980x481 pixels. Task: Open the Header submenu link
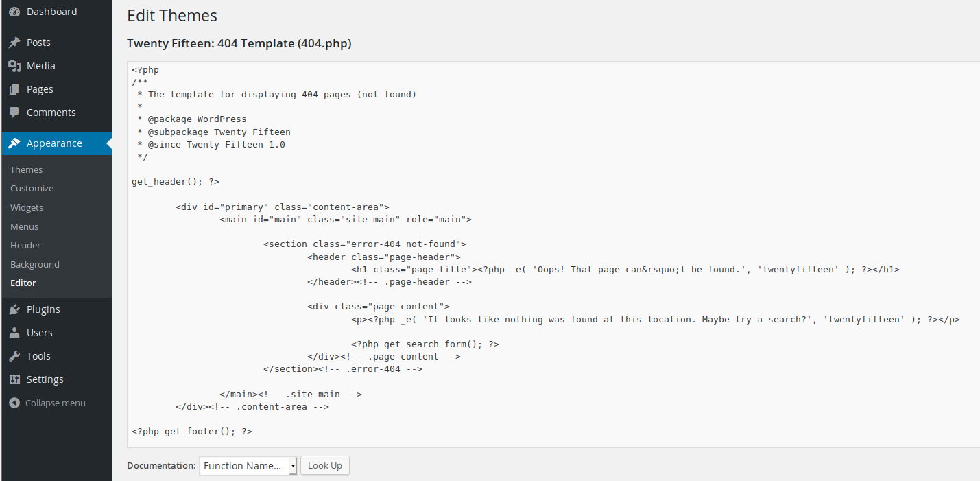pyautogui.click(x=25, y=245)
